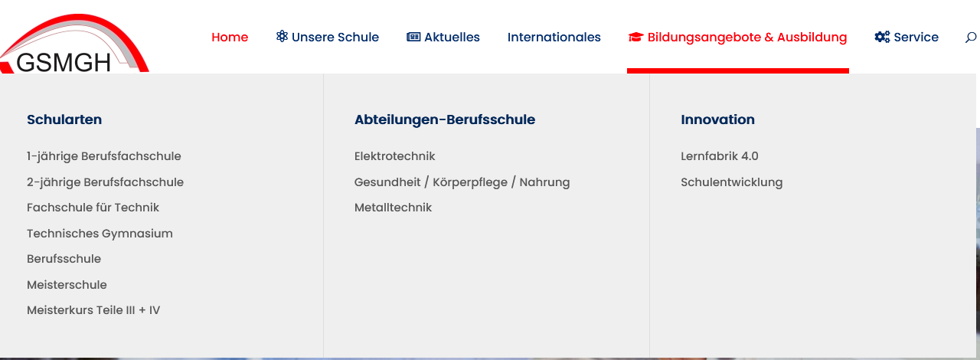The image size is (980, 360).
Task: Click the graduation cap icon
Action: click(x=635, y=37)
